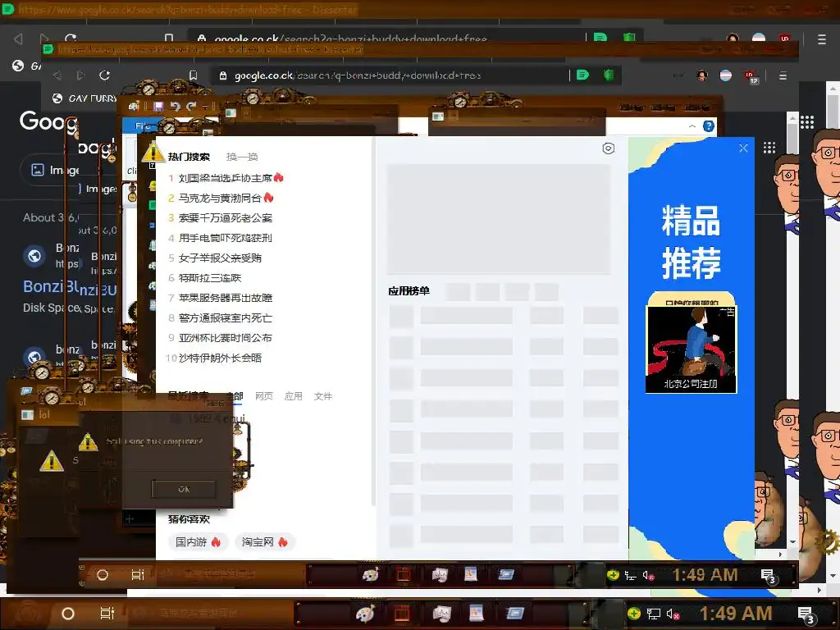Switch to the 全部 tab

(234, 396)
